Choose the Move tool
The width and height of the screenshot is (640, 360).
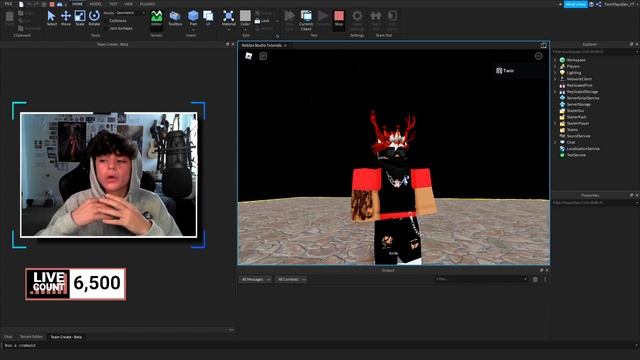pos(66,18)
